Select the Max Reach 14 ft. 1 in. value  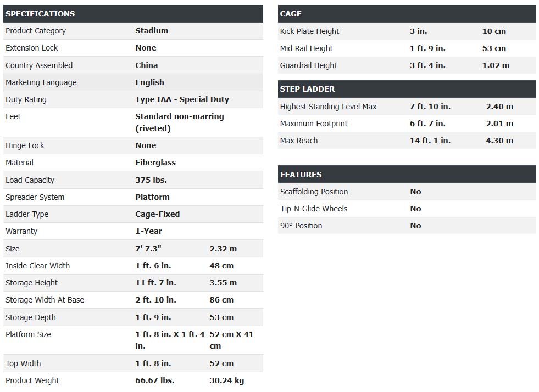coord(430,141)
